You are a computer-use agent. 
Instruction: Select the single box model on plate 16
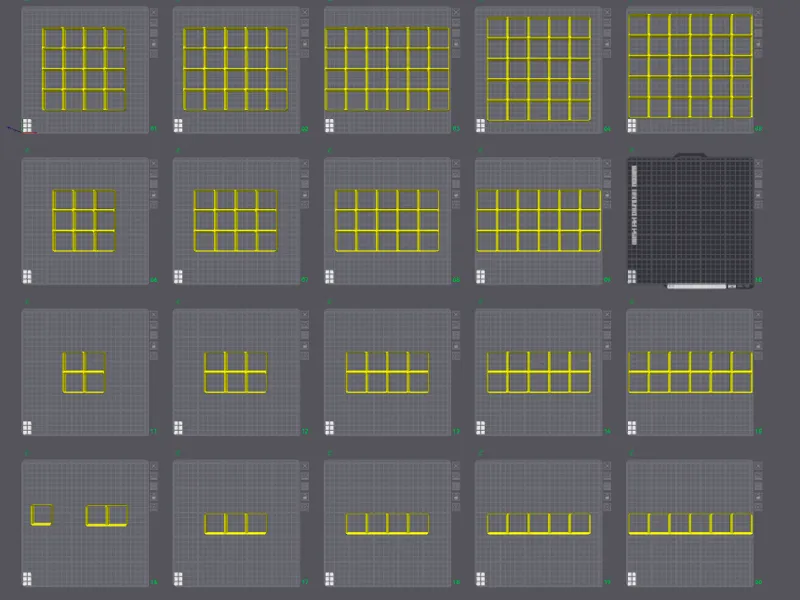[42, 515]
